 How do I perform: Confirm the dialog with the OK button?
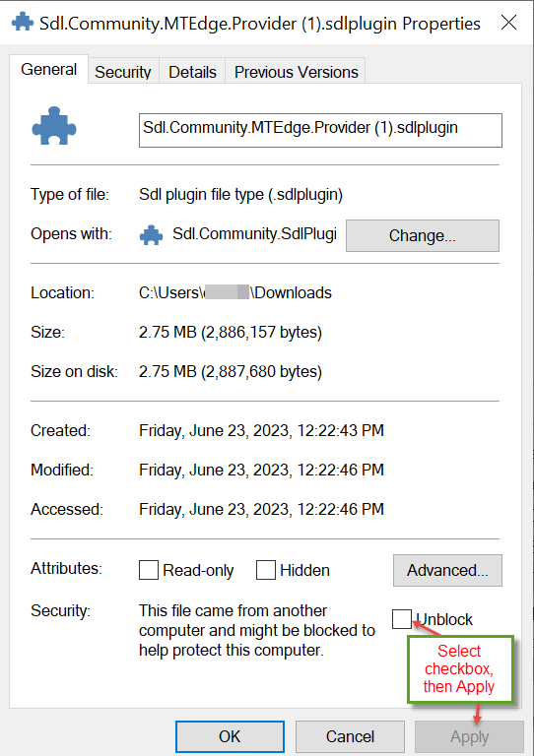point(230,736)
